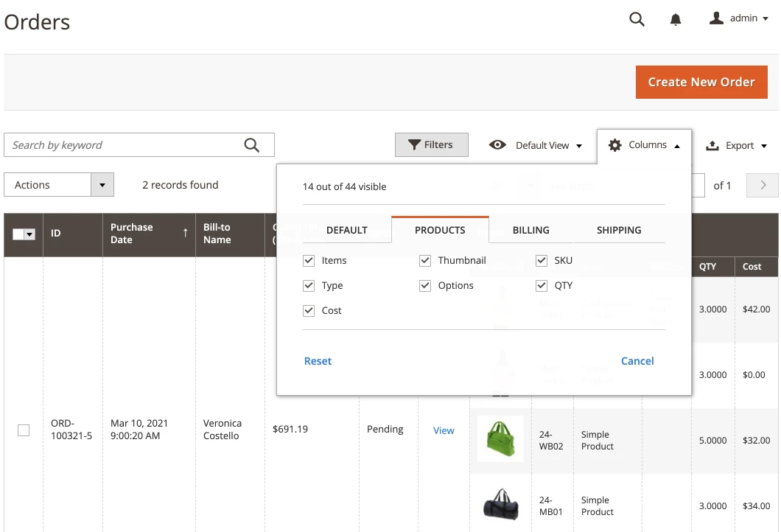
Task: Go to next page using arrow button
Action: 763,185
